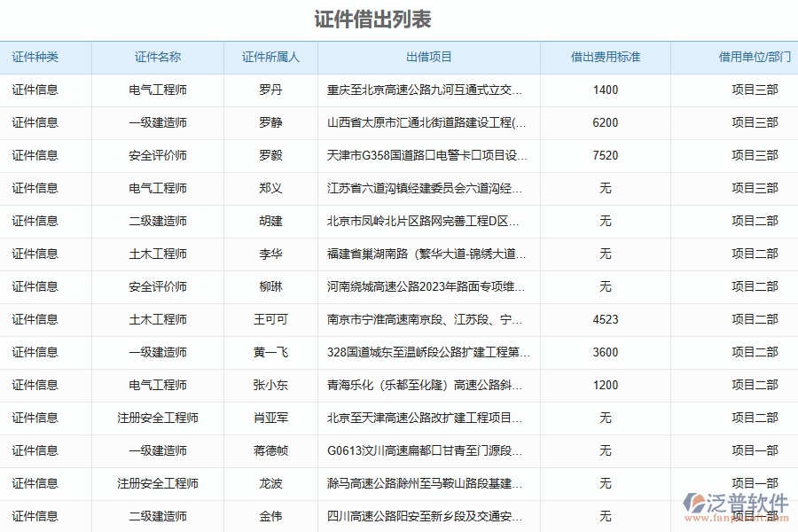Sort by the 借出费用标准 column header
Viewport: 798px width, 532px height.
(606, 57)
